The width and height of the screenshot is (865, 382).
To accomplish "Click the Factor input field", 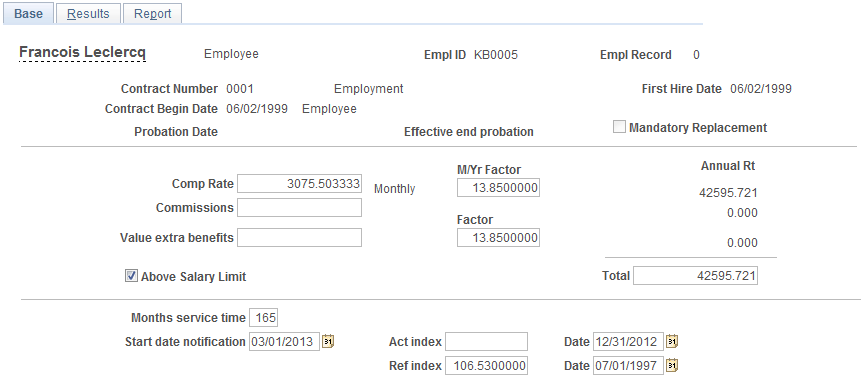I will point(499,238).
